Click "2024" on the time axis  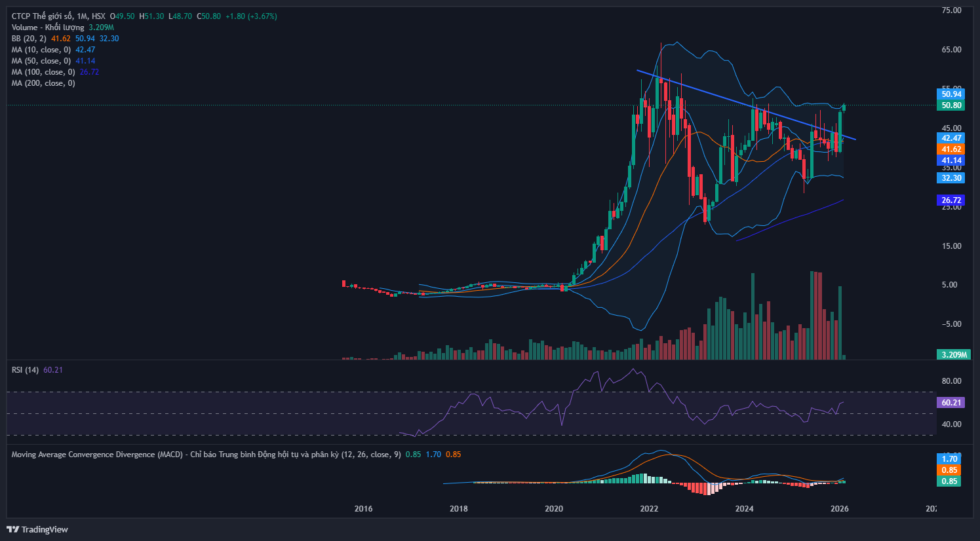tap(744, 509)
